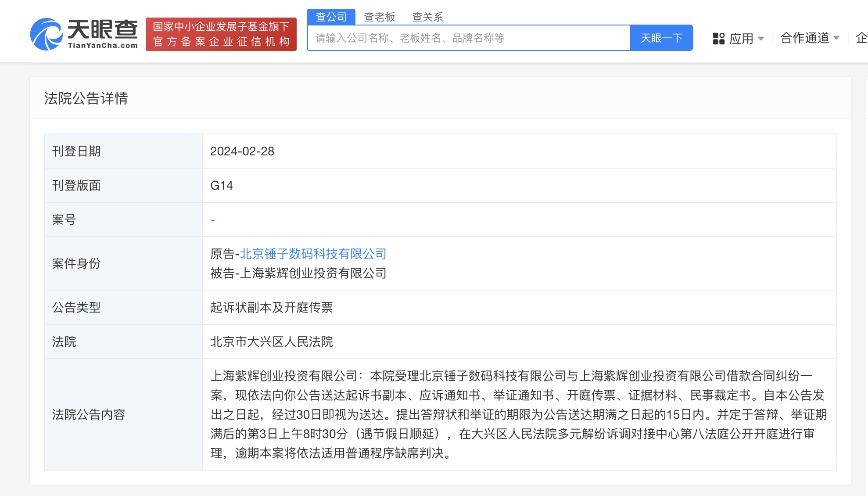868x496 pixels.
Task: Switch to the 查老板 tab
Action: (380, 17)
